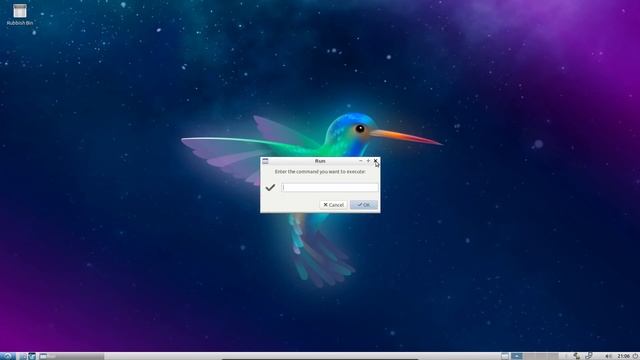This screenshot has height=360, width=640.
Task: Open the volume control tray icon
Action: pos(608,356)
